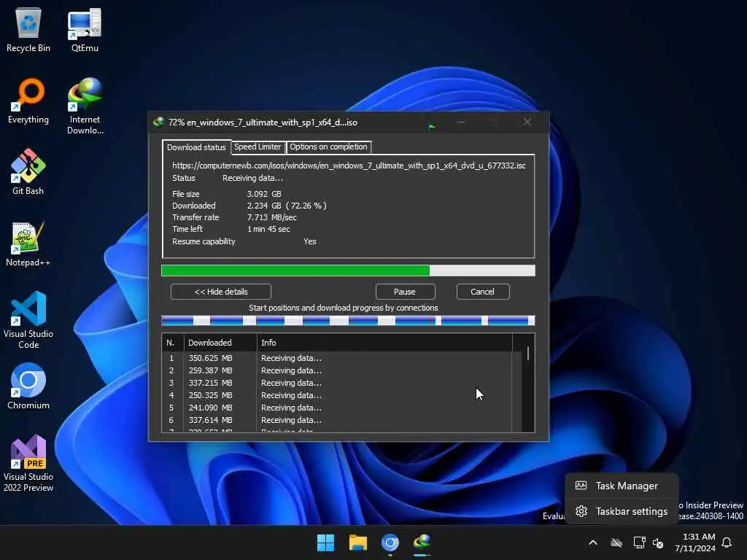Launch the Everything search shortcut

[28, 101]
